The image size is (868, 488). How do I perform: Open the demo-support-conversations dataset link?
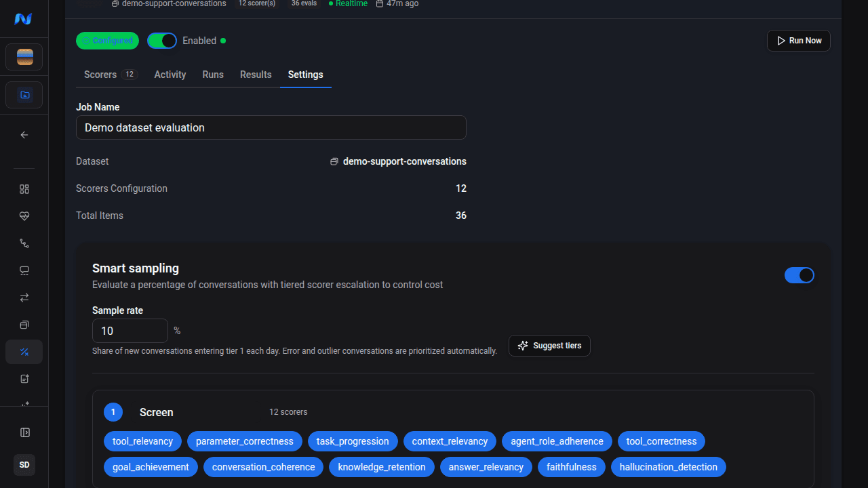pos(399,161)
